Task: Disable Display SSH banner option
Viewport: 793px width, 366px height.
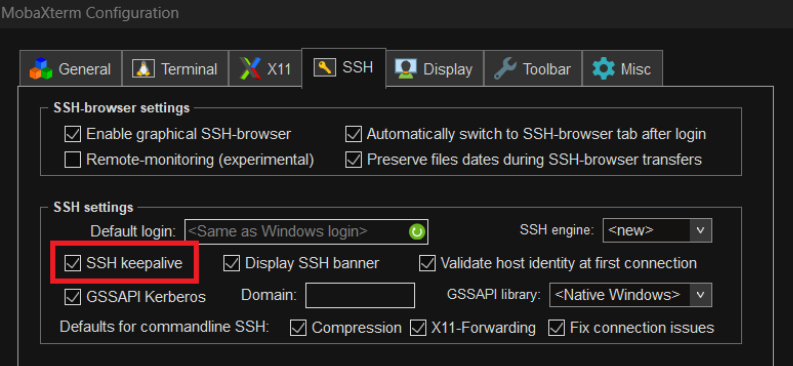Action: click(232, 263)
